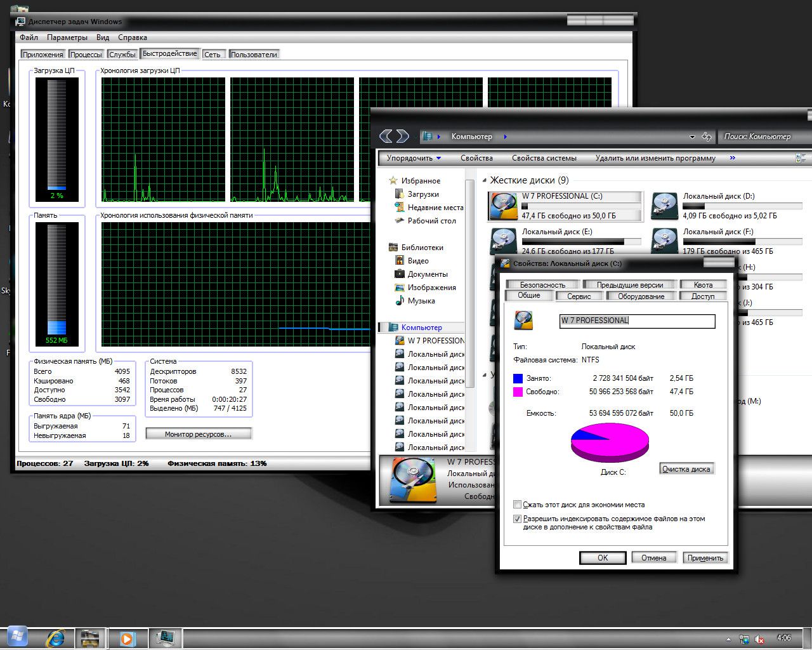Screen dimensions: 812x650
Task: Click the Диск C: pie chart
Action: 610,442
